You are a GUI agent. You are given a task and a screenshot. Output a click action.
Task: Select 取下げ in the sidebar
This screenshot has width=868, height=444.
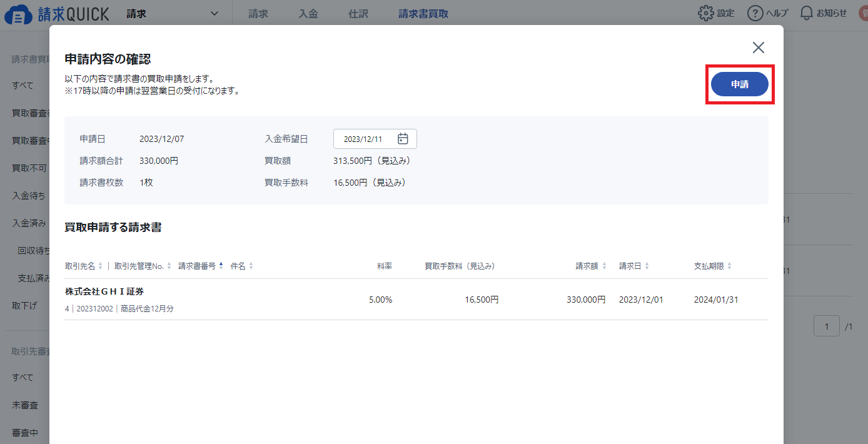pyautogui.click(x=25, y=306)
